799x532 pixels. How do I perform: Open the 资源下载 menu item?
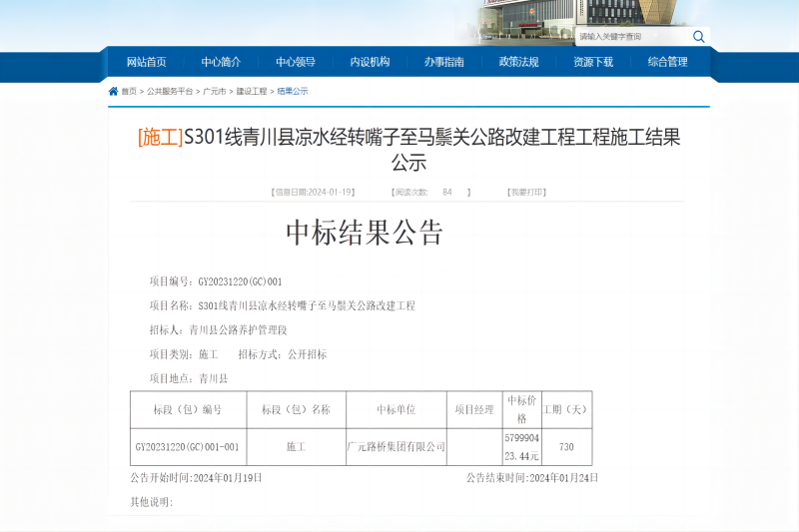(593, 62)
